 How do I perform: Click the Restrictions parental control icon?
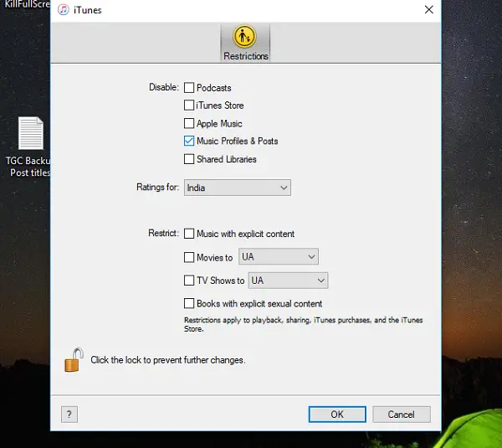tap(244, 36)
